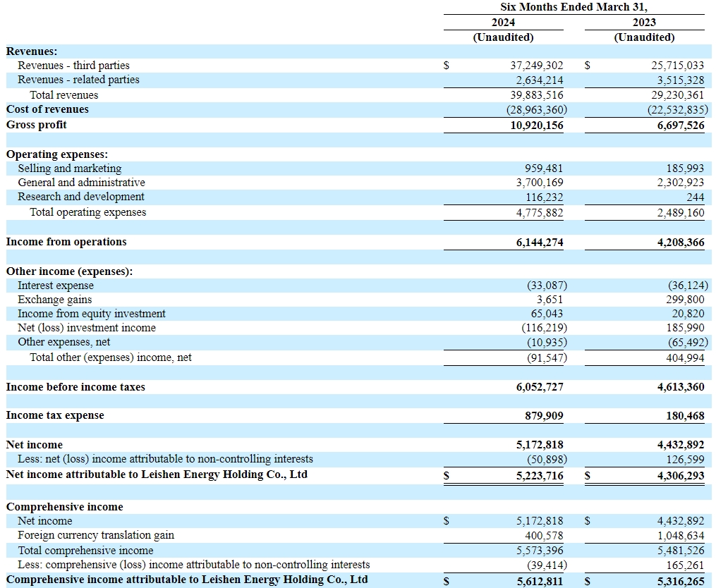716x588 pixels.
Task: Select 2023 total operating expenses 2,489,160
Action: click(x=675, y=212)
